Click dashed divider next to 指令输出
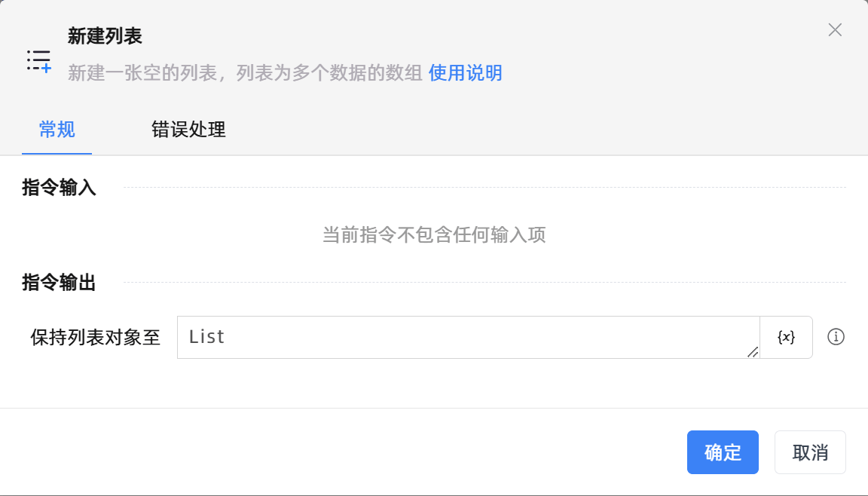The width and height of the screenshot is (868, 496). (484, 283)
